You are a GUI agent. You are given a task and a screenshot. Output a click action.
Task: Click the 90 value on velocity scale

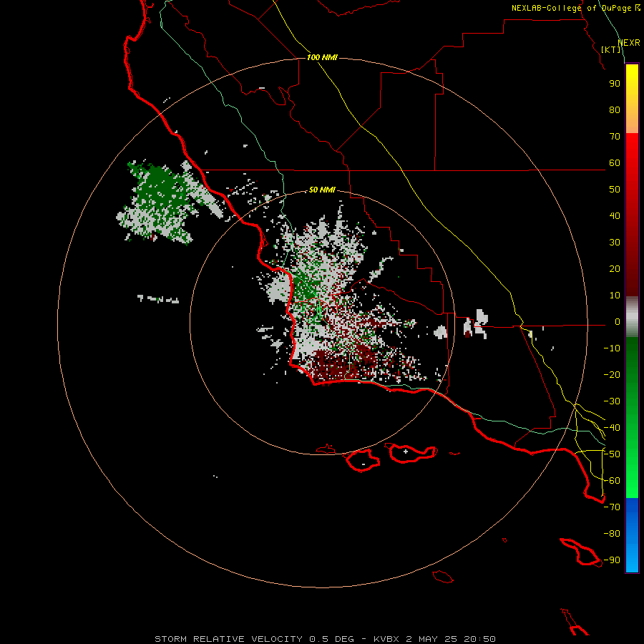point(615,84)
